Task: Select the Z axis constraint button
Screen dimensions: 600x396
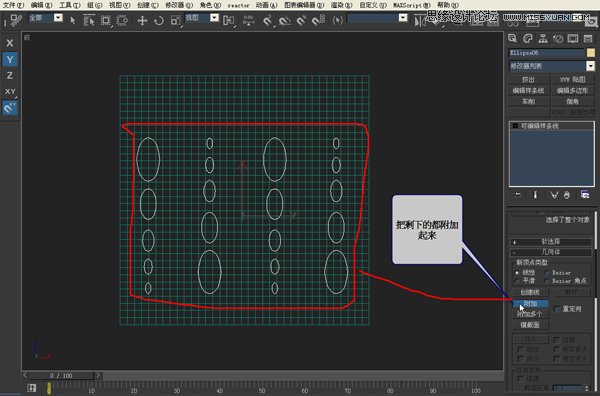Action: tap(10, 75)
